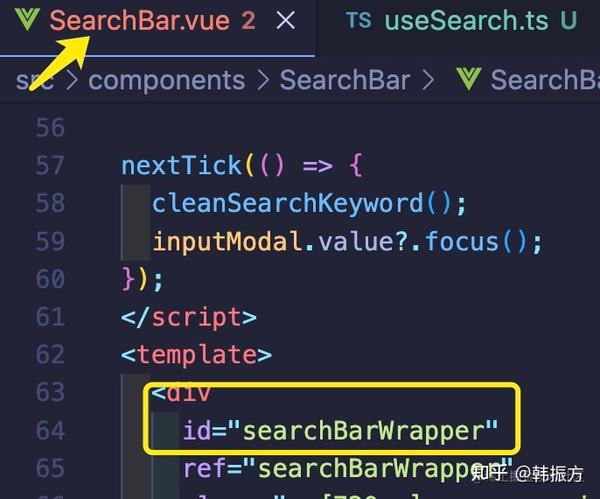Expand the chevron after components breadcrumb
Screen dimensions: 600x499
click(263, 80)
